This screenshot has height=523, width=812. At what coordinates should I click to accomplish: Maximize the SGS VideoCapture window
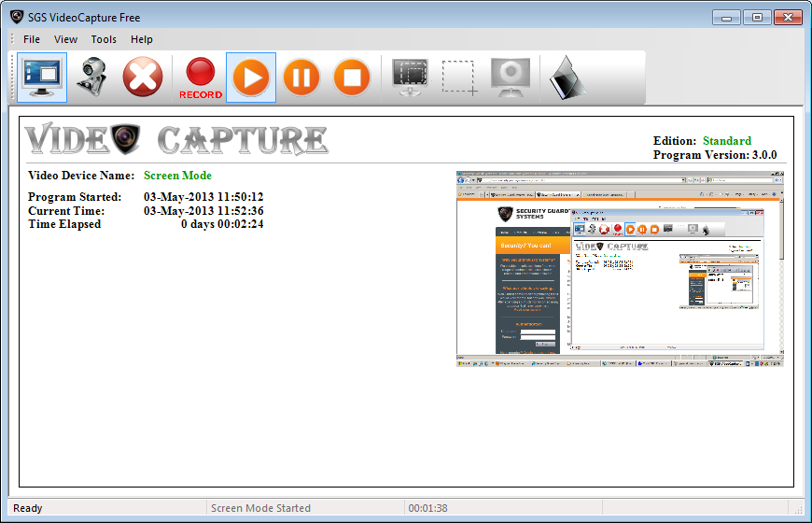pos(757,18)
